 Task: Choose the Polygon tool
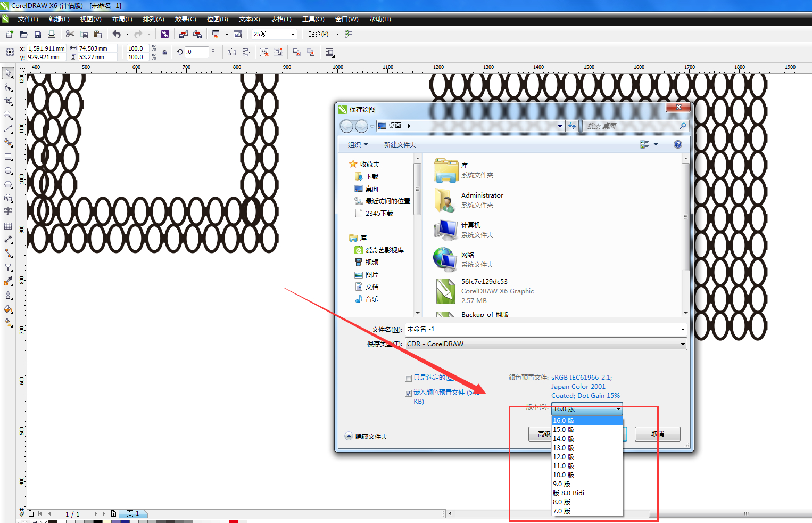pyautogui.click(x=9, y=184)
